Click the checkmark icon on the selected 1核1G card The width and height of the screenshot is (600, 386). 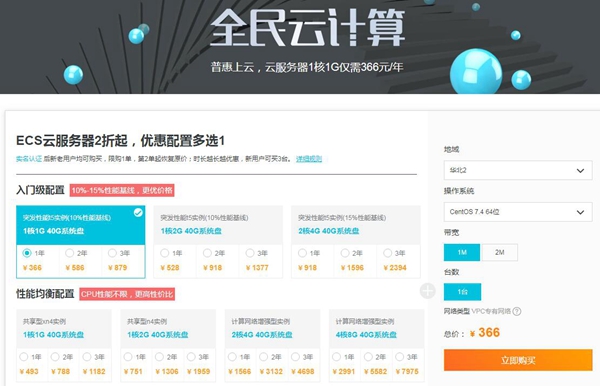(x=138, y=212)
